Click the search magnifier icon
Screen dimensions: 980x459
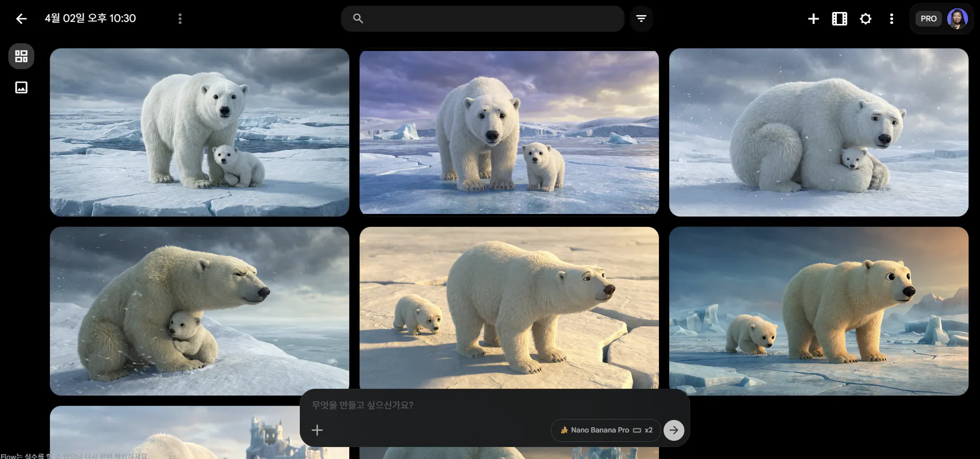pyautogui.click(x=358, y=19)
